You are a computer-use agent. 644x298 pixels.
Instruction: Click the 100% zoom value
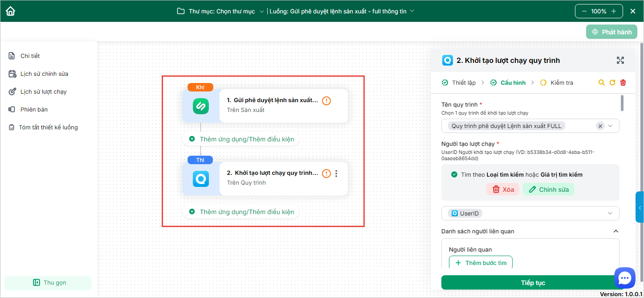pos(599,11)
